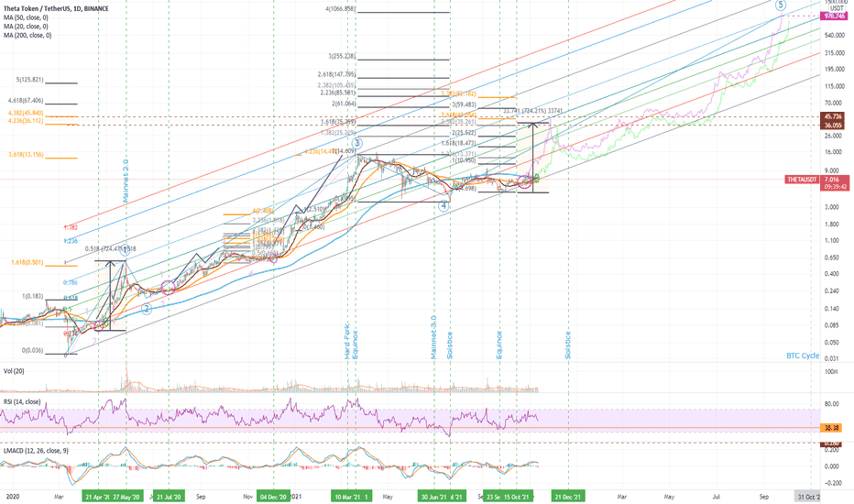This screenshot has width=854, height=504.
Task: Click the 3(255.238) Fibonacci level label
Action: point(342,56)
